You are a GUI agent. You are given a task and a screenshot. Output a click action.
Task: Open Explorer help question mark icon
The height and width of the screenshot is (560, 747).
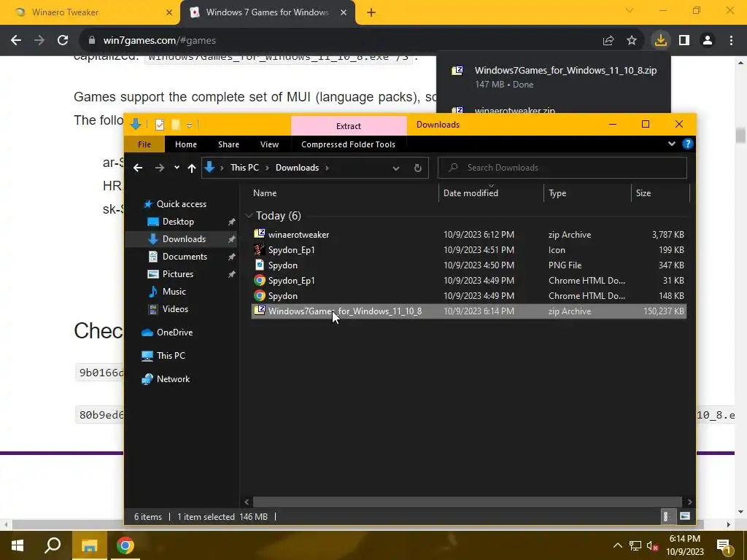687,144
